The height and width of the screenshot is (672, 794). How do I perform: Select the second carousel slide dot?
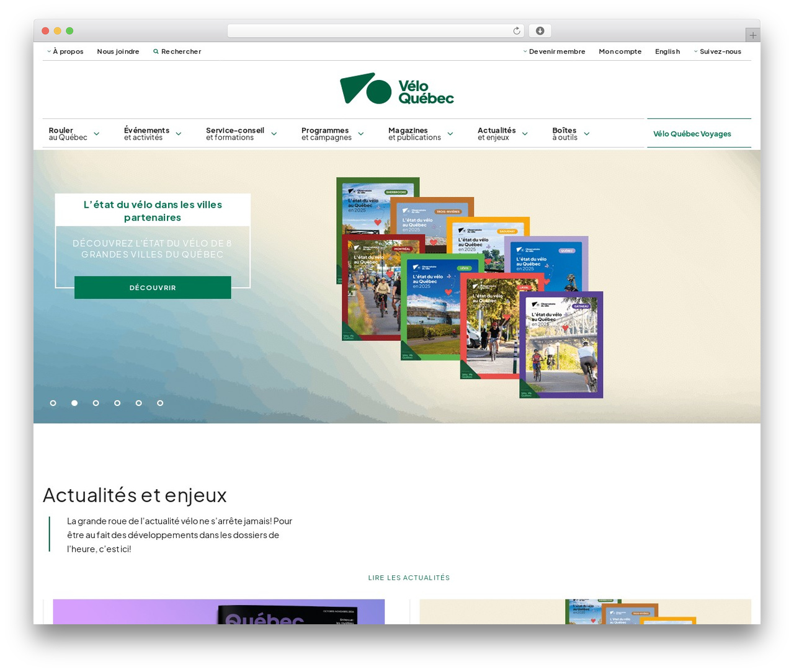(74, 403)
